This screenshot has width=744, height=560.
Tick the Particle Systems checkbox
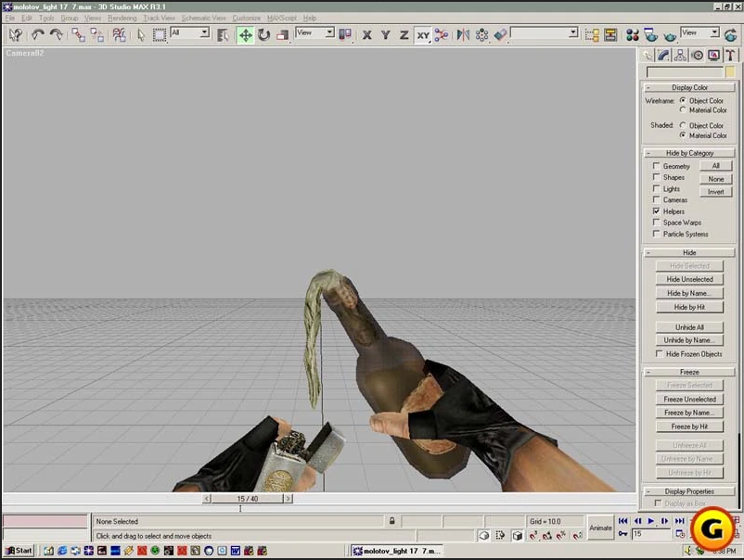[x=656, y=234]
